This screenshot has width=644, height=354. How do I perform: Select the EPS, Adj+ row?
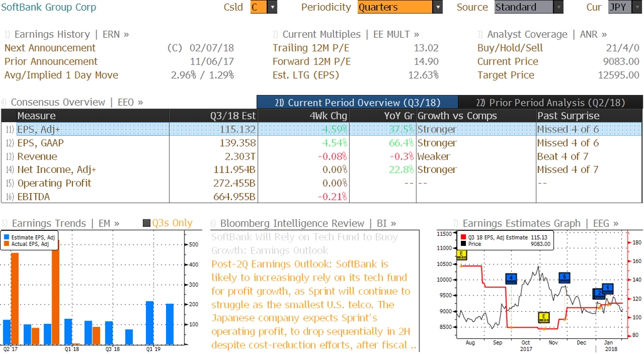tap(321, 129)
